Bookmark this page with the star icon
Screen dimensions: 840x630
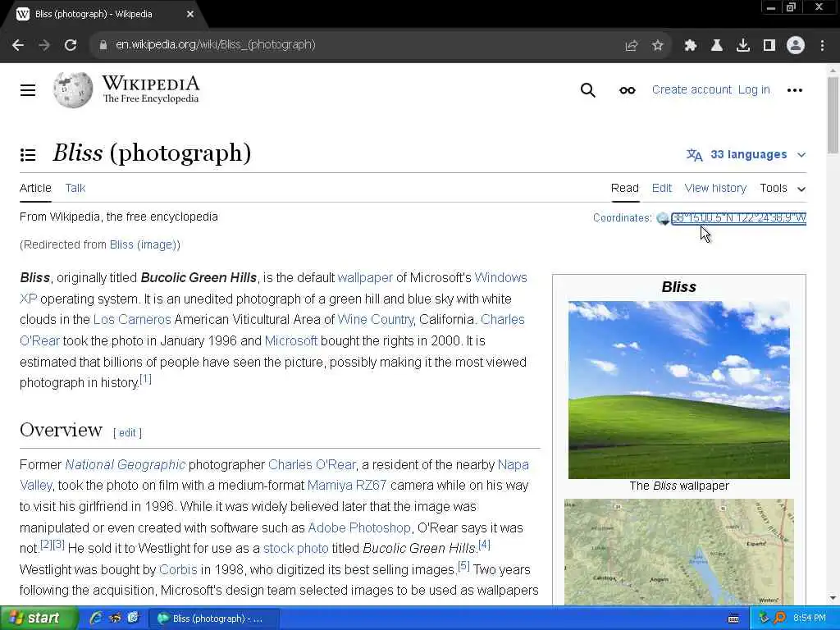[x=658, y=46]
